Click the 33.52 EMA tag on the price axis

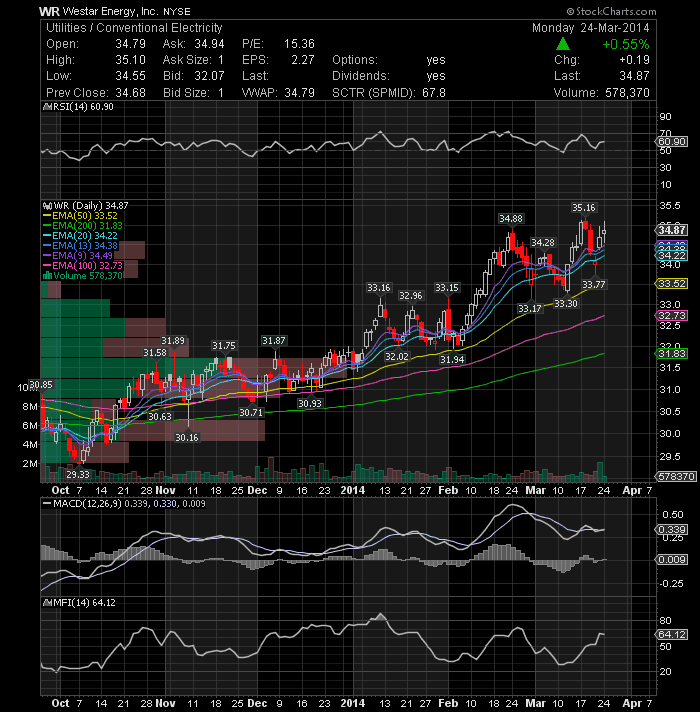click(672, 283)
